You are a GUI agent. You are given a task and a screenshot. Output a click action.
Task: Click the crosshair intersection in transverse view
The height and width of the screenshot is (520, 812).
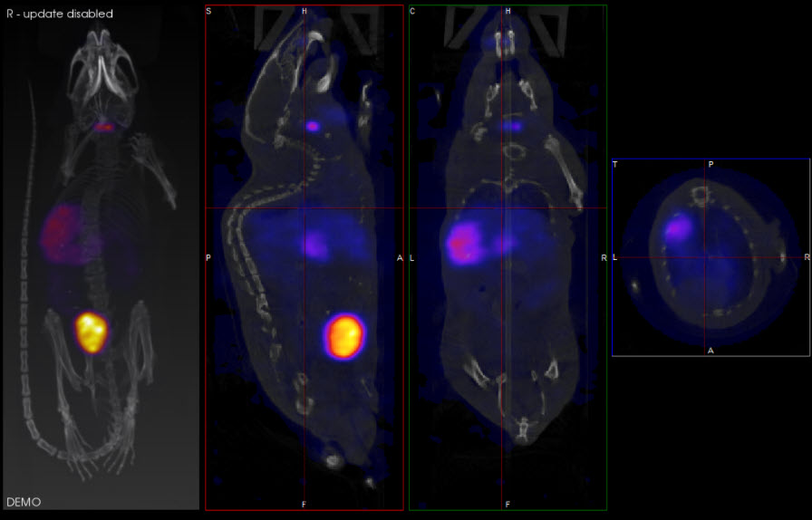click(705, 257)
